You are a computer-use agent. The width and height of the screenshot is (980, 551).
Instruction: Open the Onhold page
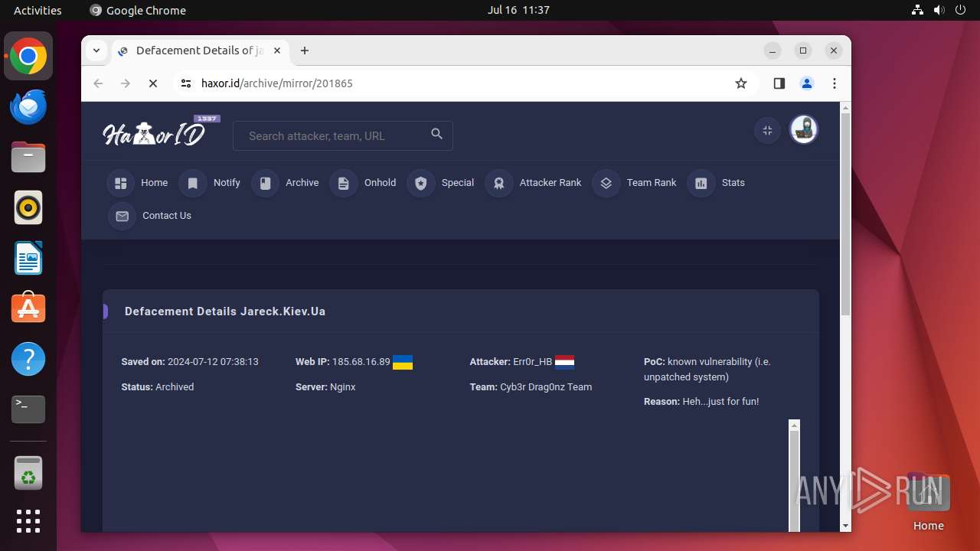pos(363,183)
